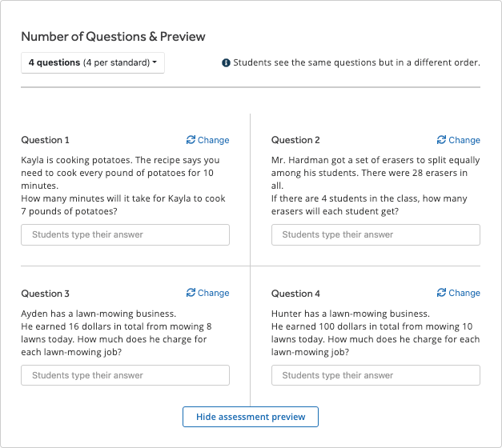Hide assessment preview
Screen dimensions: 502x448
pos(251,417)
